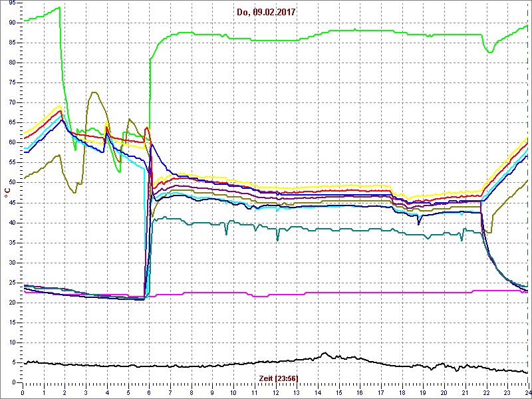Select the 75 label on the temperature axis

[11, 82]
